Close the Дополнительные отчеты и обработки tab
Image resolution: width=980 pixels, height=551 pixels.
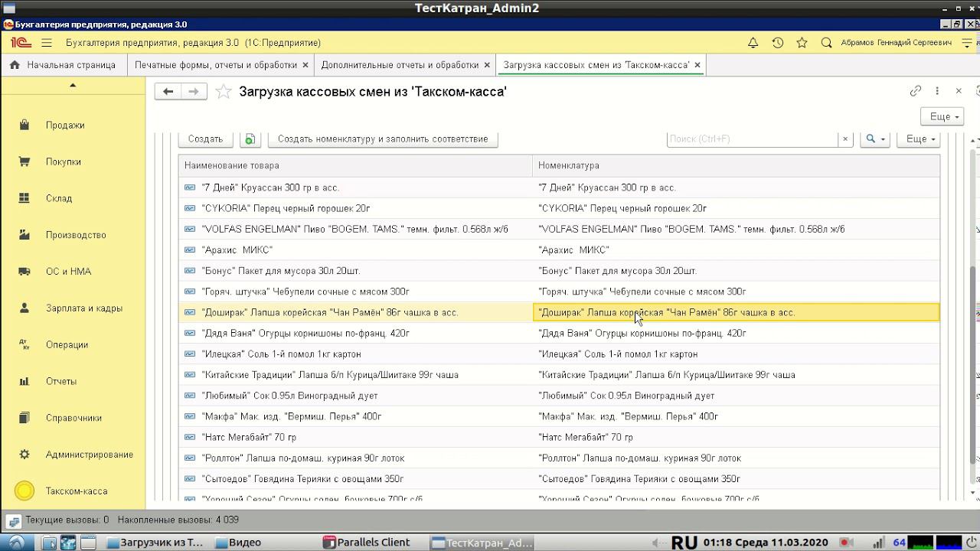point(487,65)
